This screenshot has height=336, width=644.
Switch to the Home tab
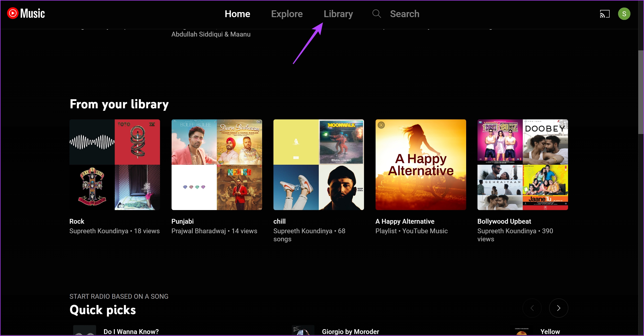(237, 14)
